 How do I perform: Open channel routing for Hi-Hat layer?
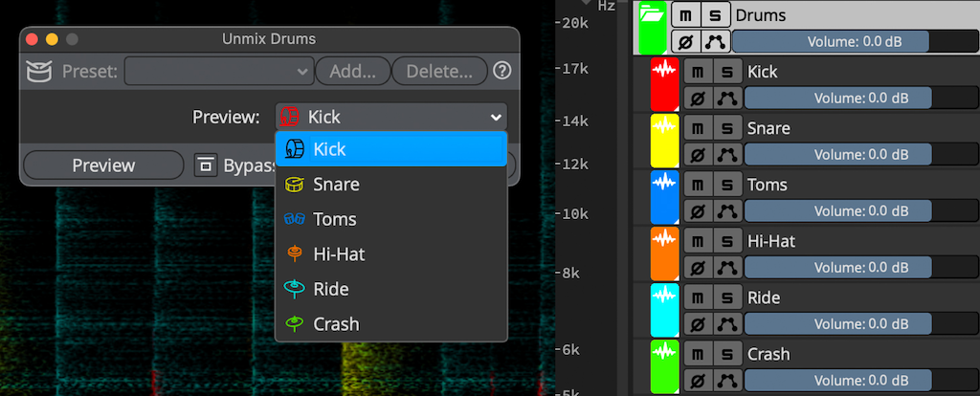[x=727, y=267]
